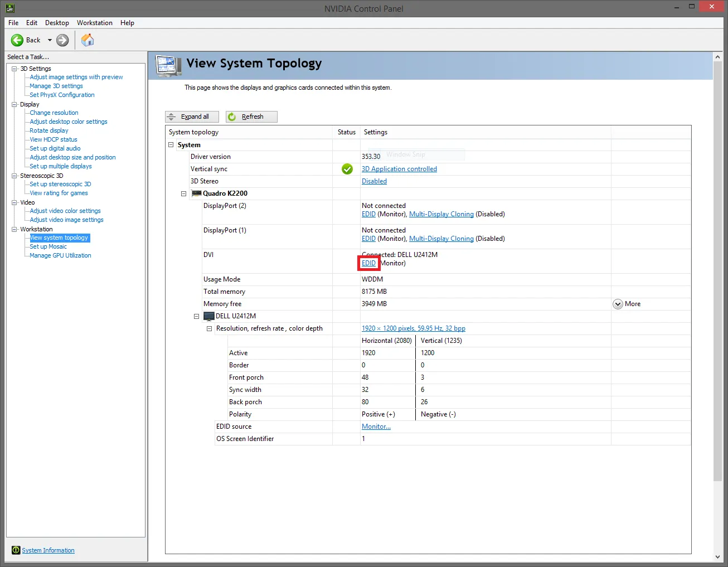This screenshot has height=567, width=728.
Task: Open the Workstation menu
Action: [x=94, y=23]
